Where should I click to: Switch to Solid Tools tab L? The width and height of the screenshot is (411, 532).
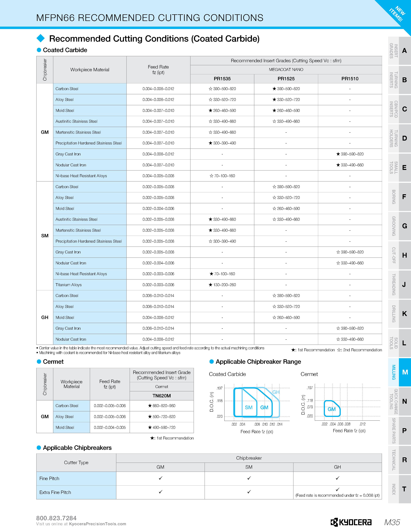399,343
